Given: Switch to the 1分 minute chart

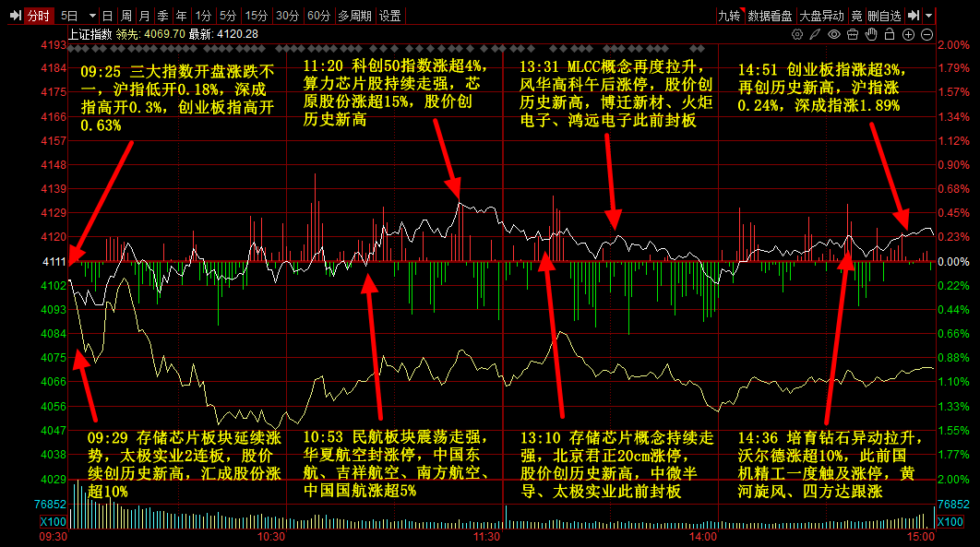Looking at the screenshot, I should click(203, 16).
